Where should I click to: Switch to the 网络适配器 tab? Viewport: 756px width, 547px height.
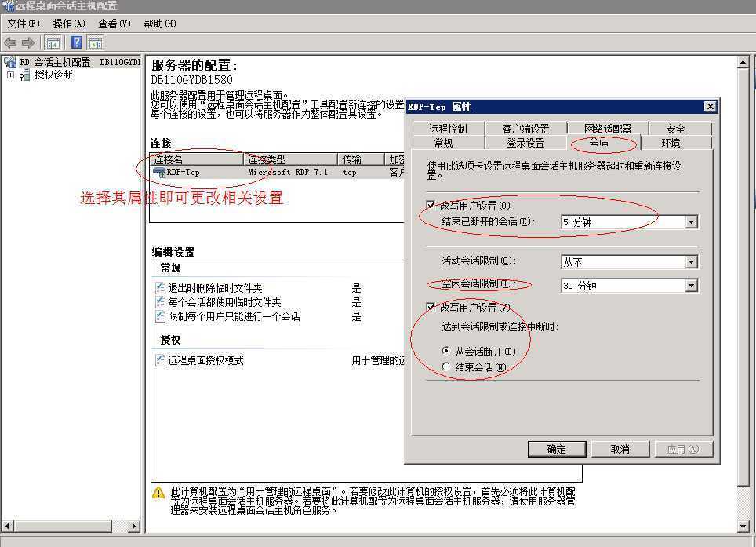(x=608, y=128)
